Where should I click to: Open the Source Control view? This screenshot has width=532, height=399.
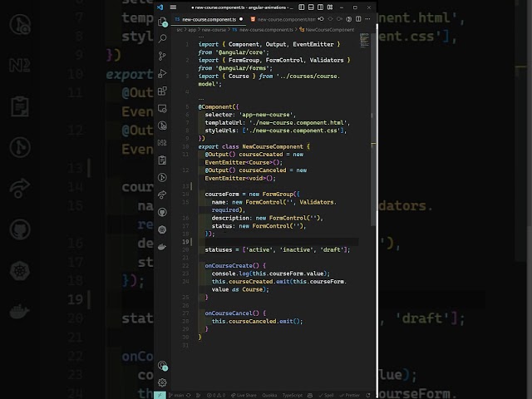click(x=163, y=56)
